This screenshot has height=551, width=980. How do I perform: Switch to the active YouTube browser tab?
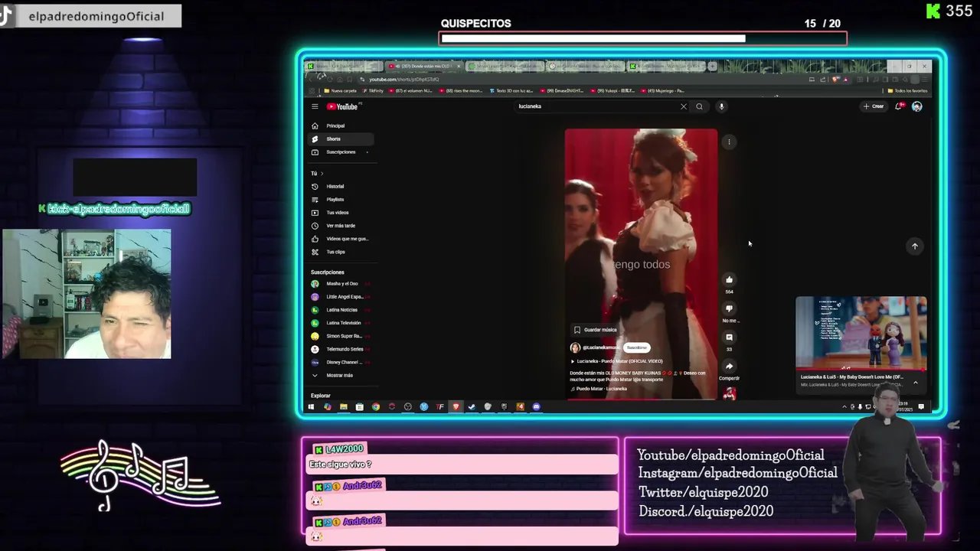424,67
